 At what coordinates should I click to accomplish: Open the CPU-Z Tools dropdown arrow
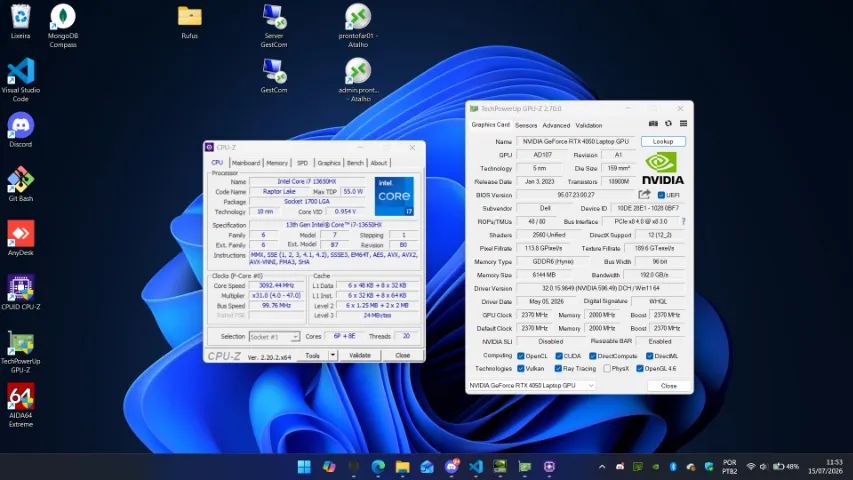[332, 355]
